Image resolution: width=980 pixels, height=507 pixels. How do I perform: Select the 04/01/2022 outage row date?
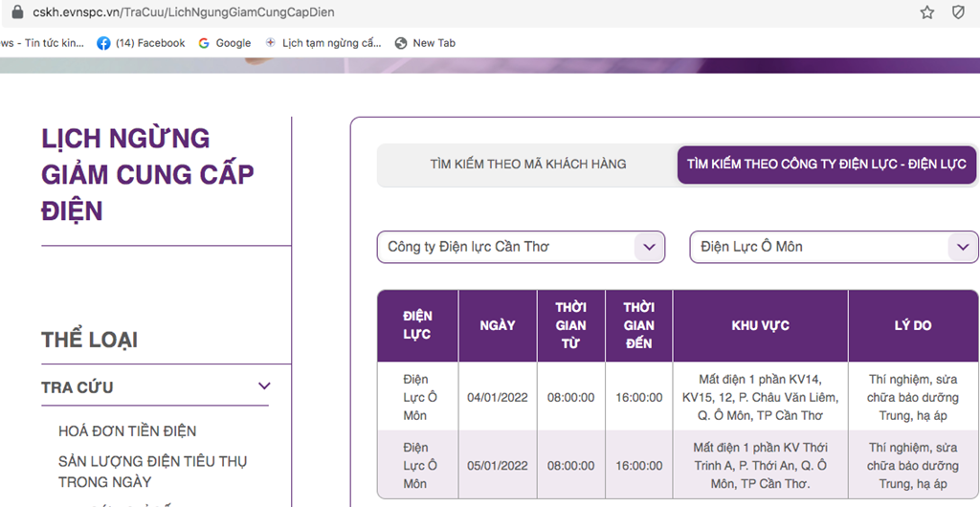coord(498,397)
